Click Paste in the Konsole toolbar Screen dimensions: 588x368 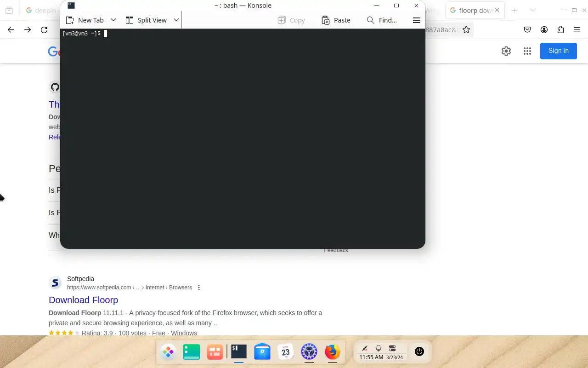click(336, 20)
